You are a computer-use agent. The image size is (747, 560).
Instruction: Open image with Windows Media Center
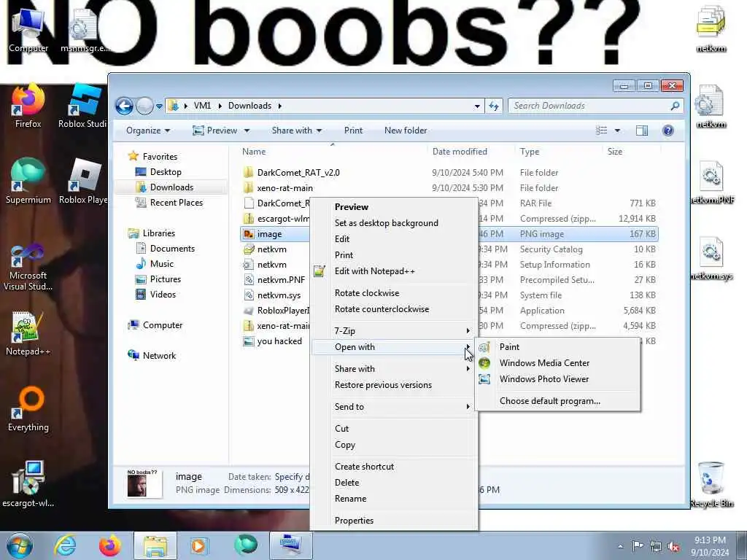pos(557,363)
